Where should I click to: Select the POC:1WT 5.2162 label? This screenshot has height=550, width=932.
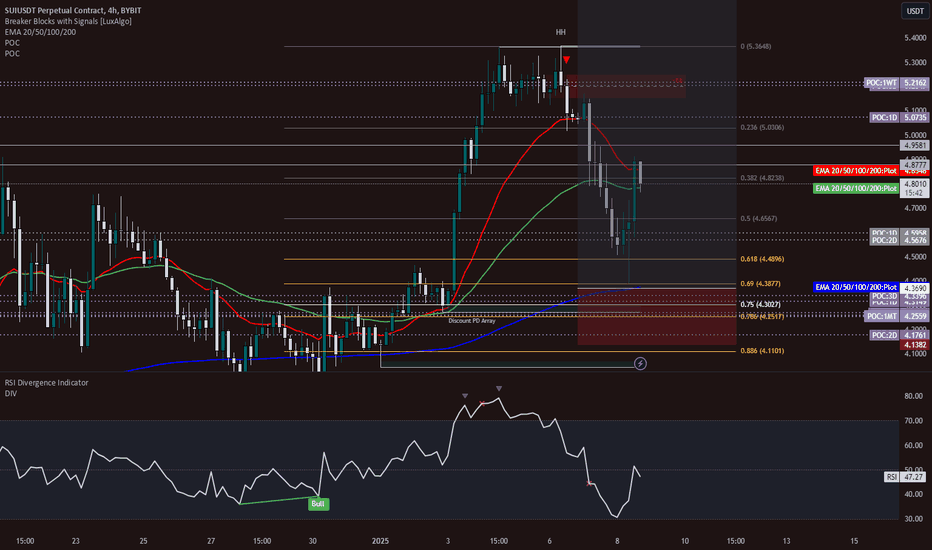click(x=896, y=83)
